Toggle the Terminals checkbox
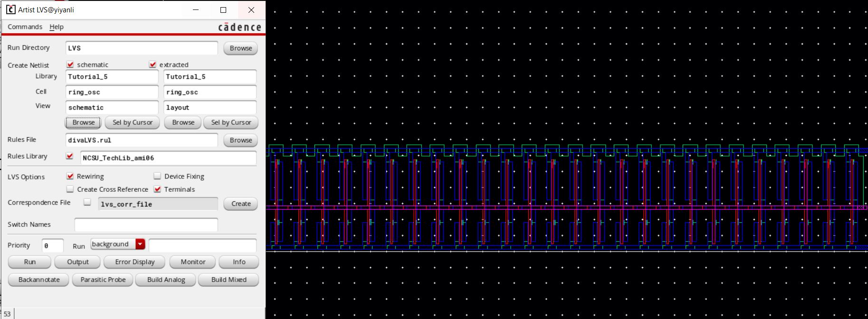 pyautogui.click(x=157, y=189)
